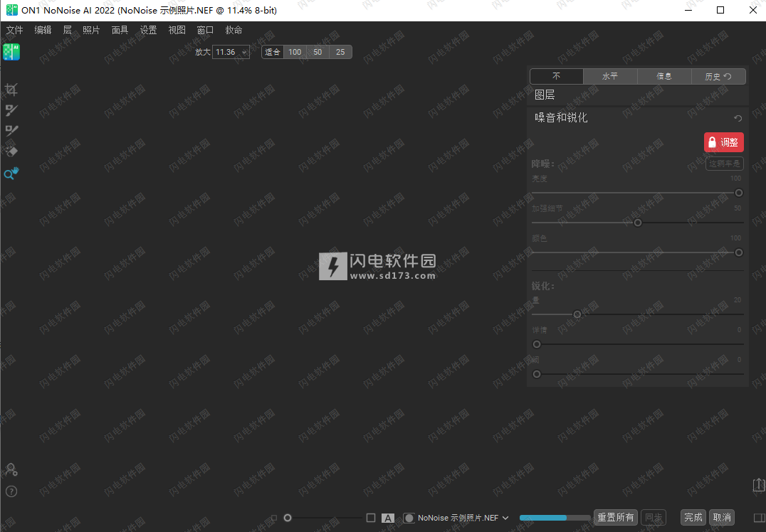
Task: Click the 完成 done button
Action: pyautogui.click(x=693, y=517)
